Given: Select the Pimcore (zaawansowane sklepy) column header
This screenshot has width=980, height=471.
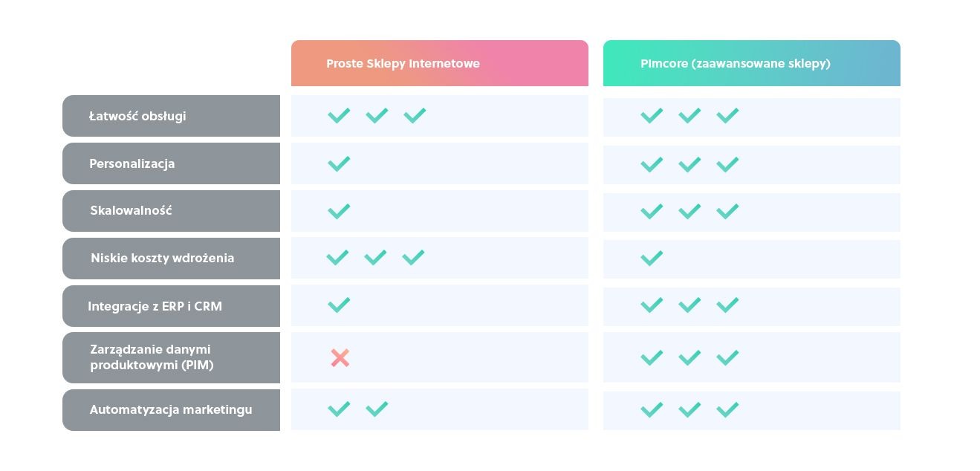Looking at the screenshot, I should [735, 64].
